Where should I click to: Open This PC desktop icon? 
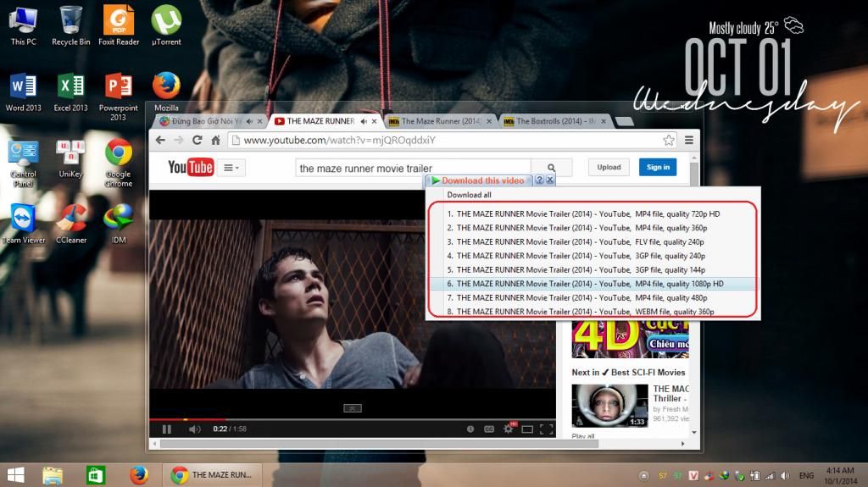pos(23,25)
